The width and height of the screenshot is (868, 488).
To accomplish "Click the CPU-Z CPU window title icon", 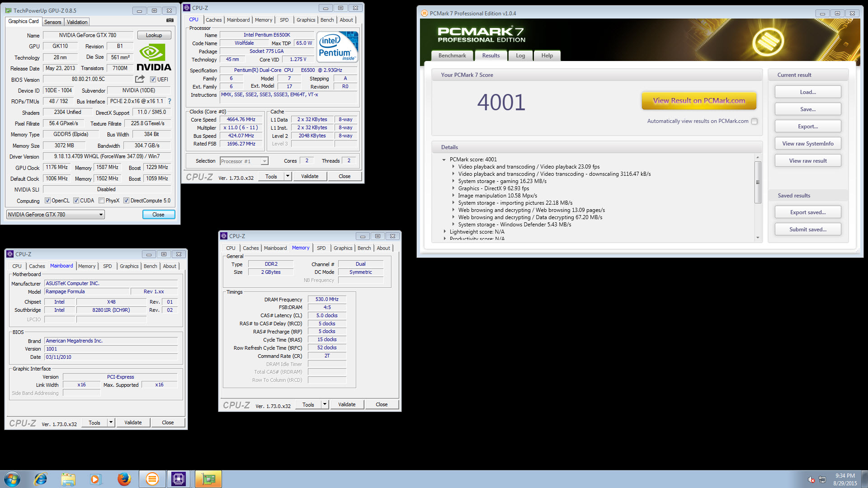I will (x=187, y=8).
